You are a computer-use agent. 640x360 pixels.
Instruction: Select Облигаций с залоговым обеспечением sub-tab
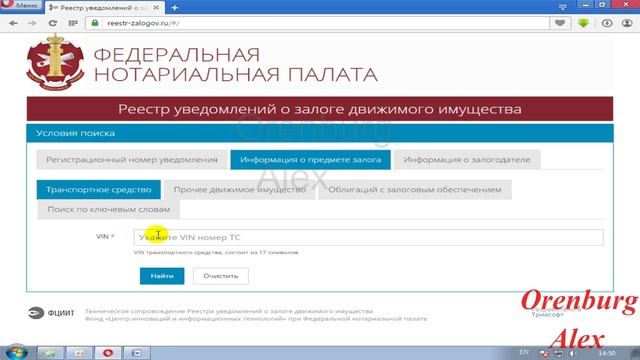point(415,190)
